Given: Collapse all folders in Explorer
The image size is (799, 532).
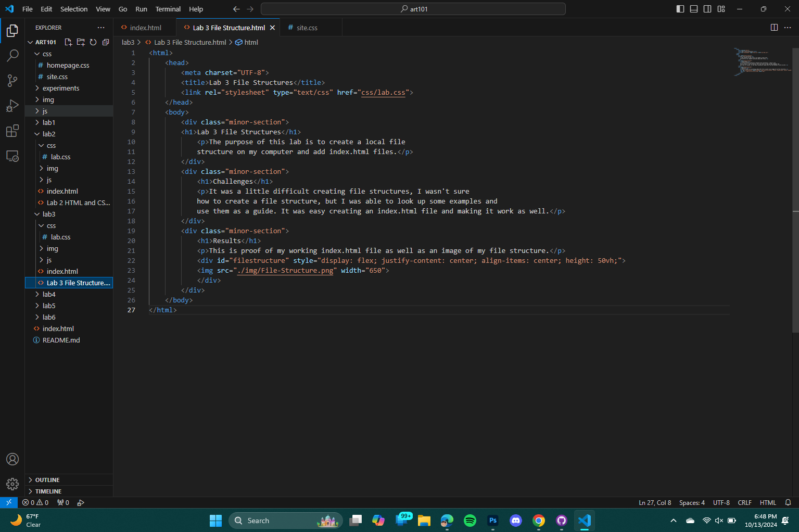Looking at the screenshot, I should click(x=106, y=42).
